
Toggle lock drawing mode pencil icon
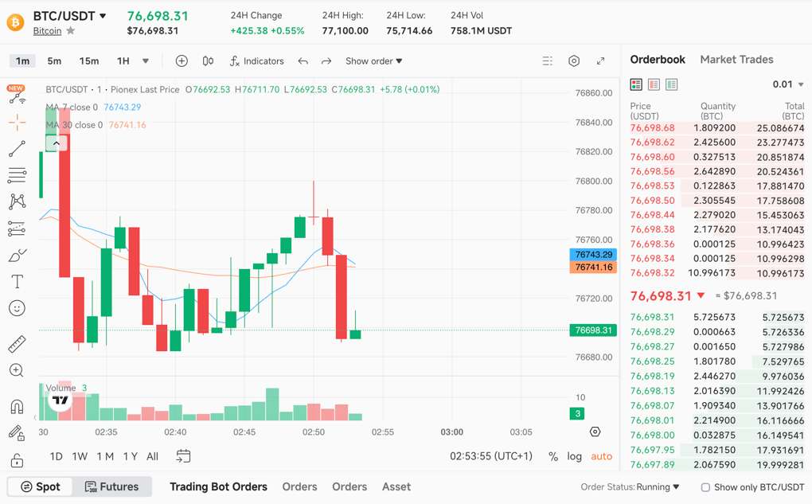pos(17,433)
